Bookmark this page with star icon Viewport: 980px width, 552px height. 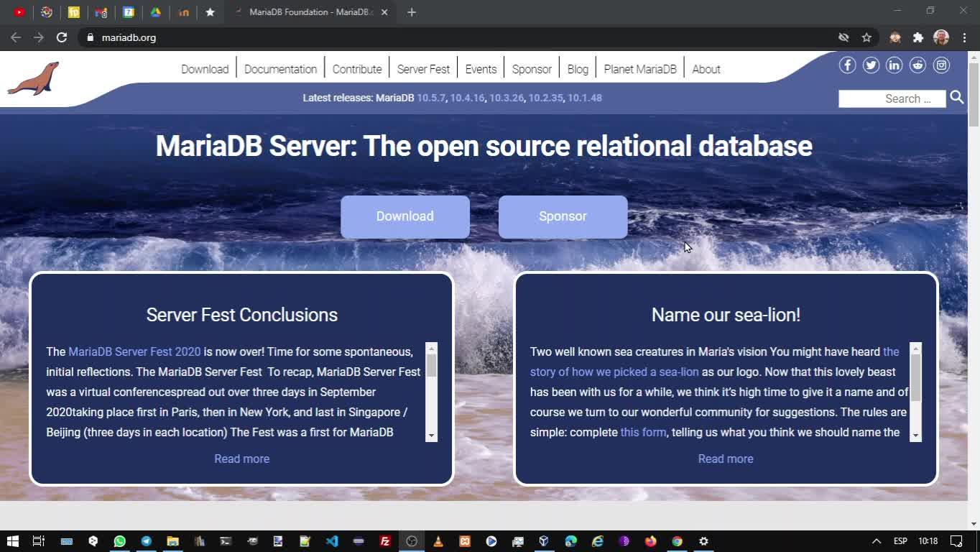[x=866, y=37]
